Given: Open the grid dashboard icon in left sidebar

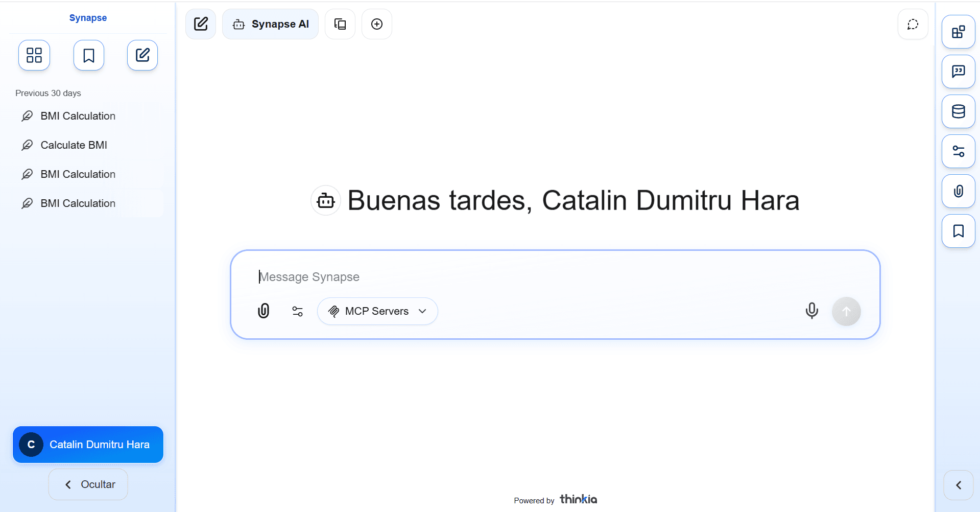Looking at the screenshot, I should (x=34, y=55).
